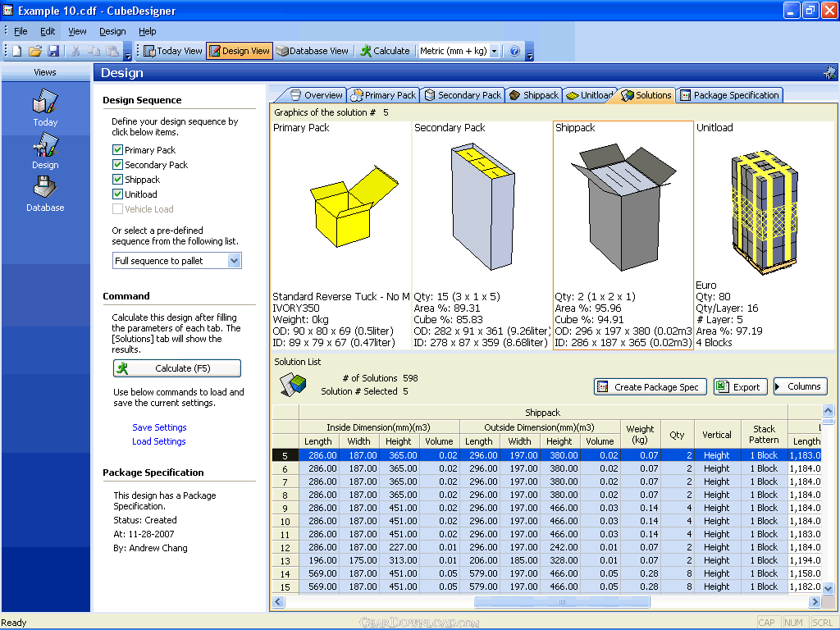Select the Primary Pack graphic thumbnail
840x630 pixels.
tap(341, 235)
